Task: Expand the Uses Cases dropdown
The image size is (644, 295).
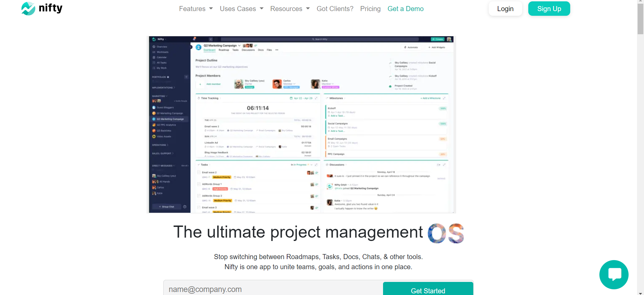Action: [241, 9]
